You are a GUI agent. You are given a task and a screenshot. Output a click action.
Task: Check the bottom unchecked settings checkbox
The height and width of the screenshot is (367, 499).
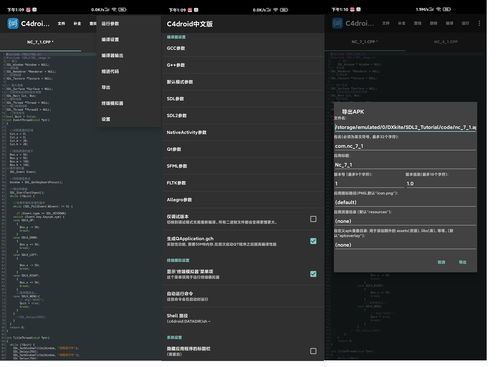click(x=313, y=351)
